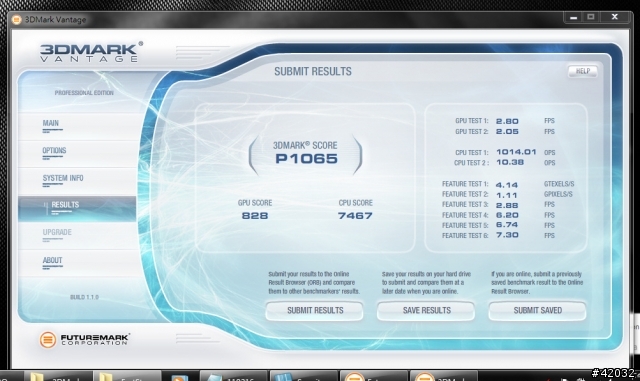This screenshot has width=640, height=381.
Task: Click the SUBMIT SAVED button
Action: click(x=538, y=311)
